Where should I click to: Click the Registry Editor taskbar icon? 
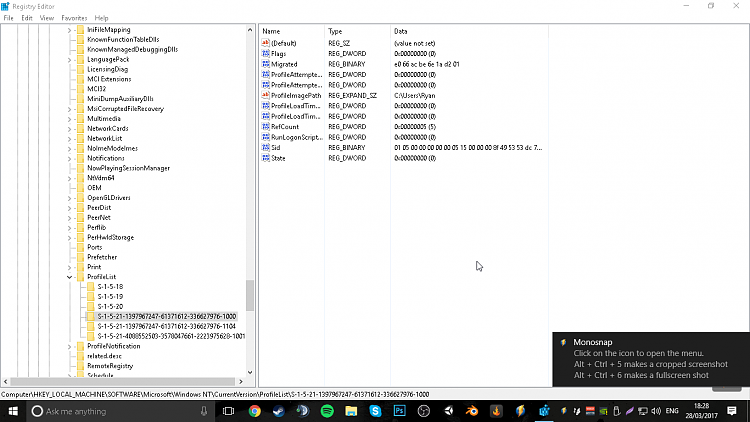point(544,411)
